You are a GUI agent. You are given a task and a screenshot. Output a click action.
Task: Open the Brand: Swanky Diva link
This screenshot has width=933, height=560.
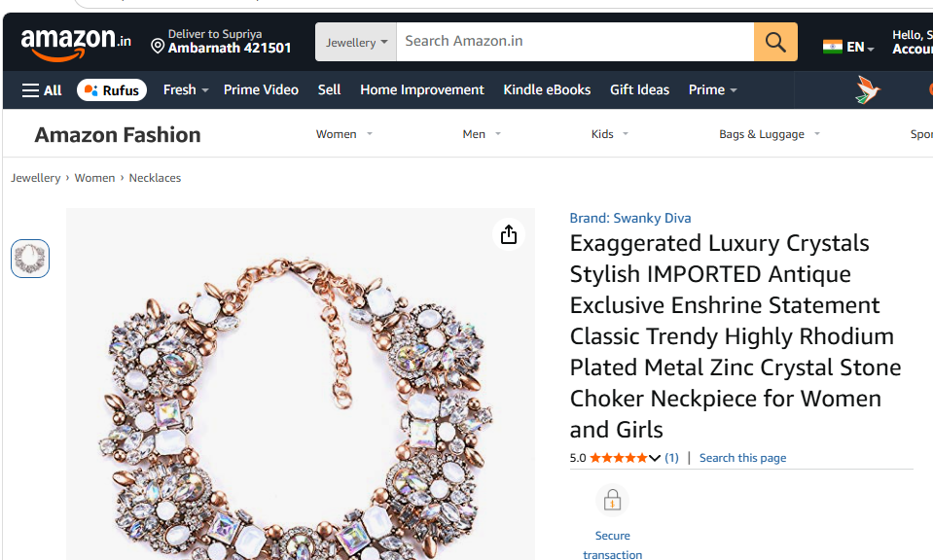pyautogui.click(x=630, y=218)
